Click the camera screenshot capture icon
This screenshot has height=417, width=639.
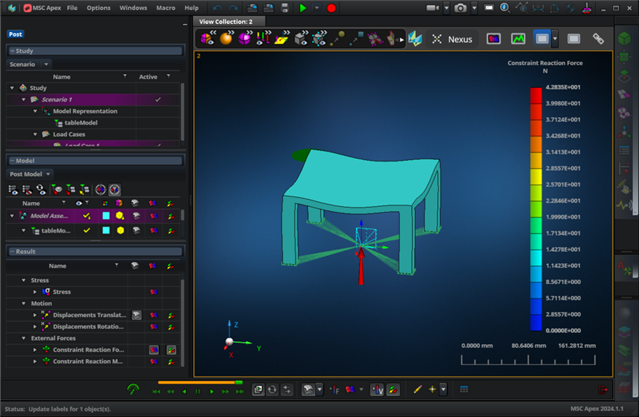click(x=461, y=8)
